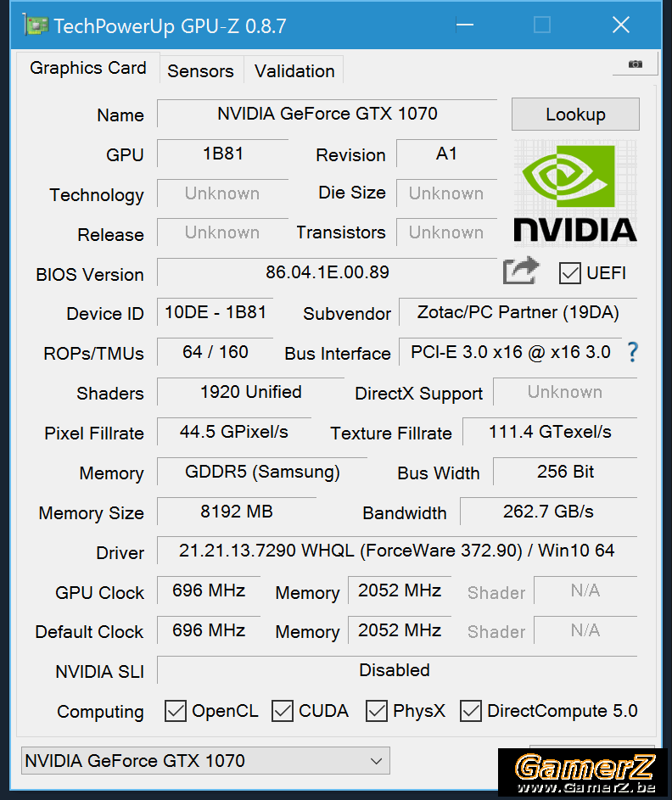The height and width of the screenshot is (800, 672).
Task: Click the NVIDIA logo image
Action: point(575,191)
